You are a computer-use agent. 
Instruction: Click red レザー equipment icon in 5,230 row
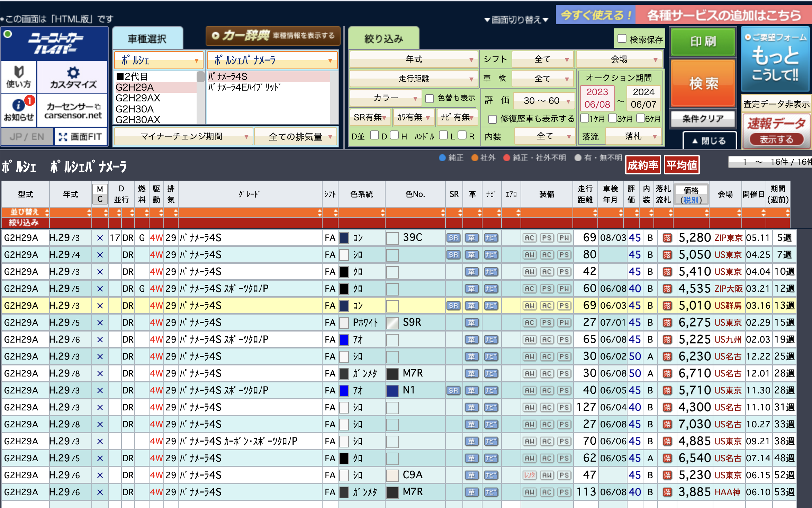(530, 475)
